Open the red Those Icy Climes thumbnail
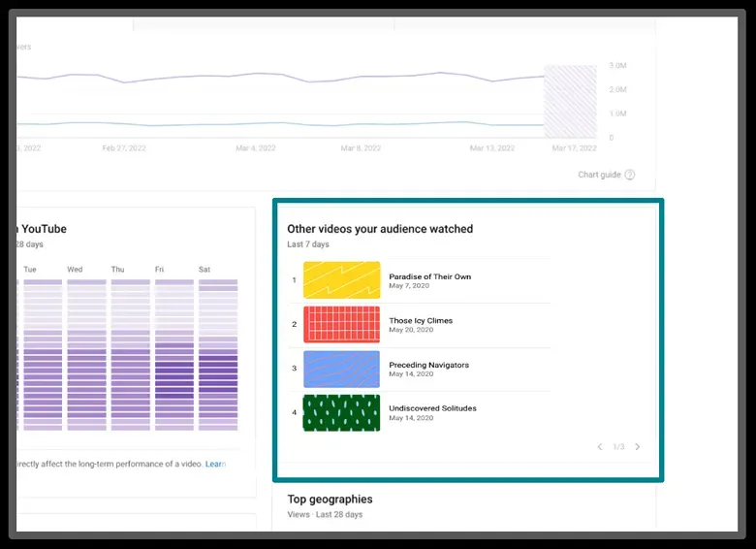The height and width of the screenshot is (549, 756). tap(342, 324)
